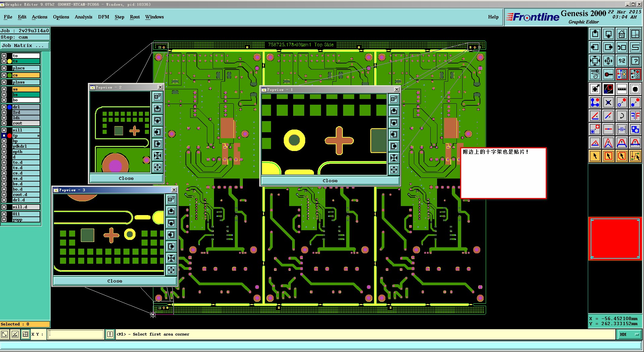Image resolution: width=644 pixels, height=352 pixels.
Task: Select the 1:2 zoom scale icon
Action: click(622, 61)
